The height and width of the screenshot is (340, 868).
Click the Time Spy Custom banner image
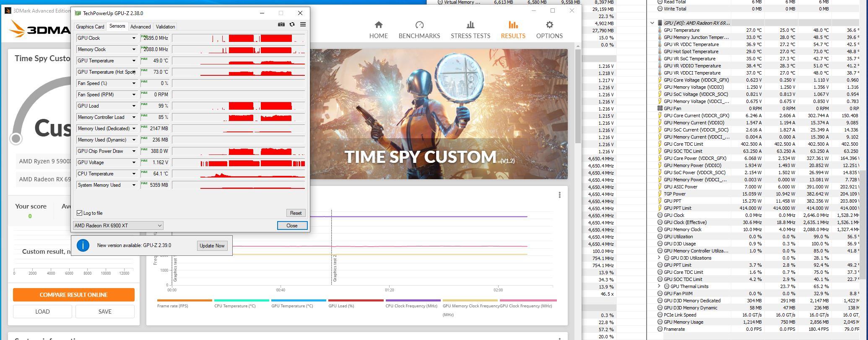(439, 114)
